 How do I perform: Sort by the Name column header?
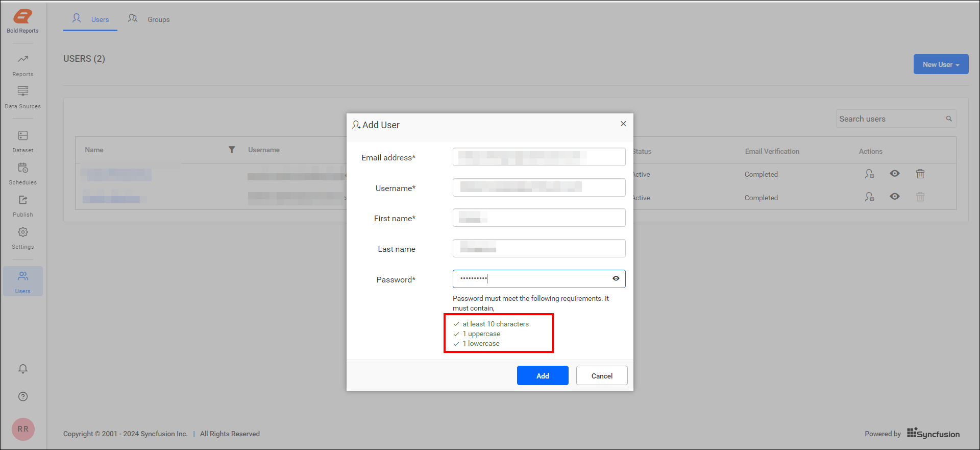[94, 150]
